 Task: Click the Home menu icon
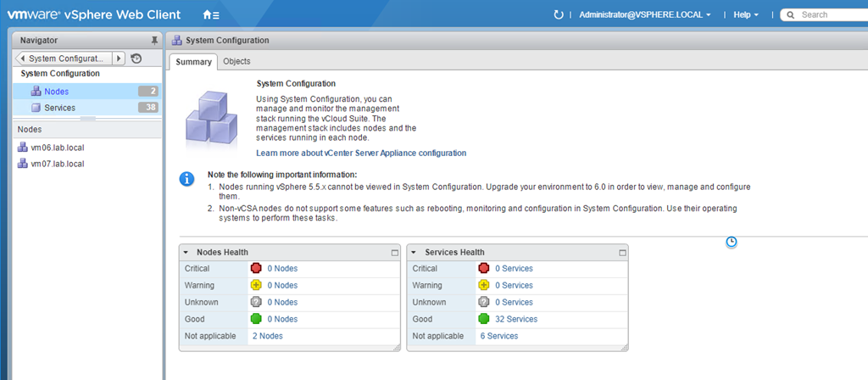point(211,15)
